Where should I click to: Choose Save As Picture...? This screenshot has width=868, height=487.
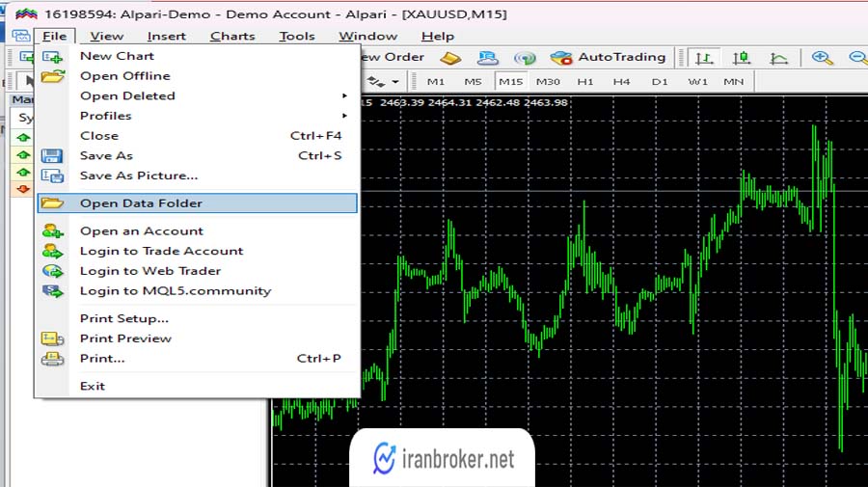click(197, 176)
